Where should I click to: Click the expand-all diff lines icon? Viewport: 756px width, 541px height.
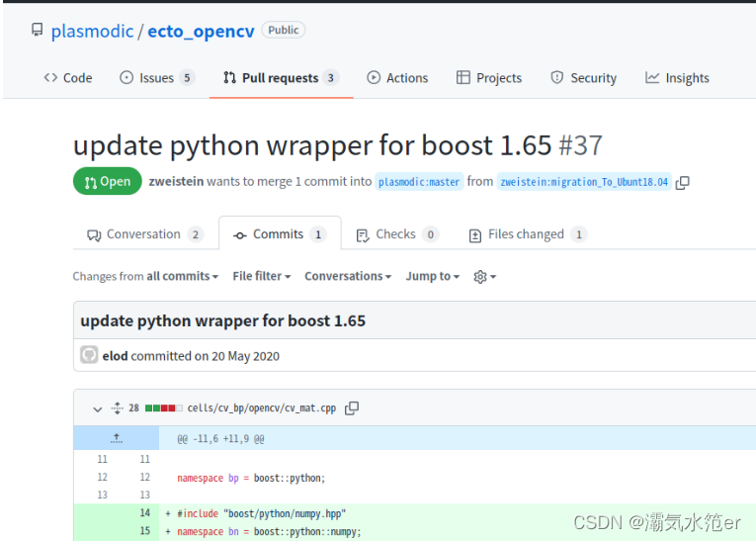point(118,408)
